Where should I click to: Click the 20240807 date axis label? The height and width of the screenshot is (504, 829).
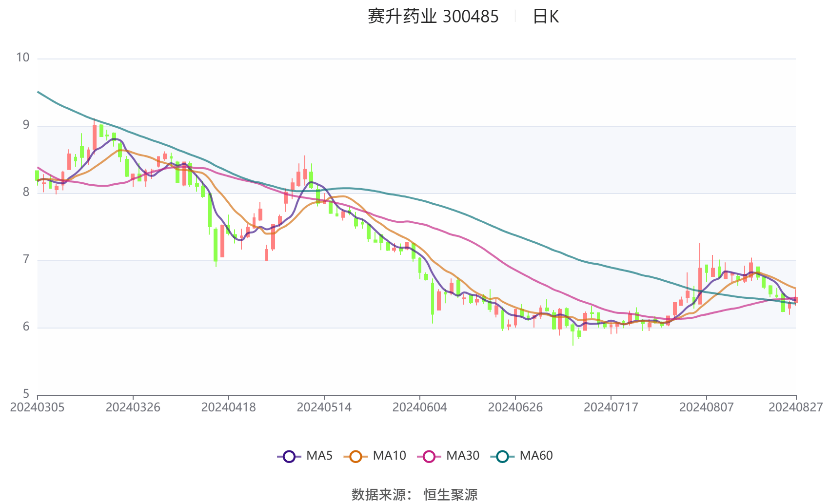click(x=706, y=407)
